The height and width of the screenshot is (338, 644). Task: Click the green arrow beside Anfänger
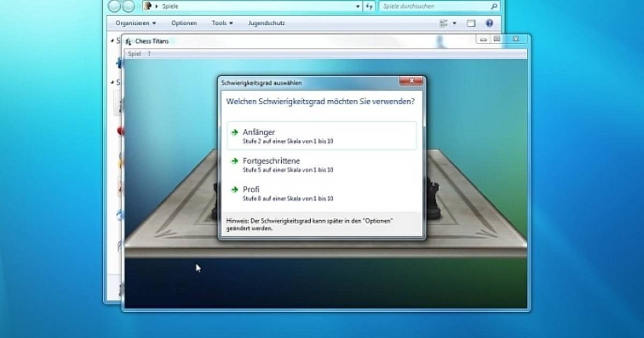click(x=235, y=132)
